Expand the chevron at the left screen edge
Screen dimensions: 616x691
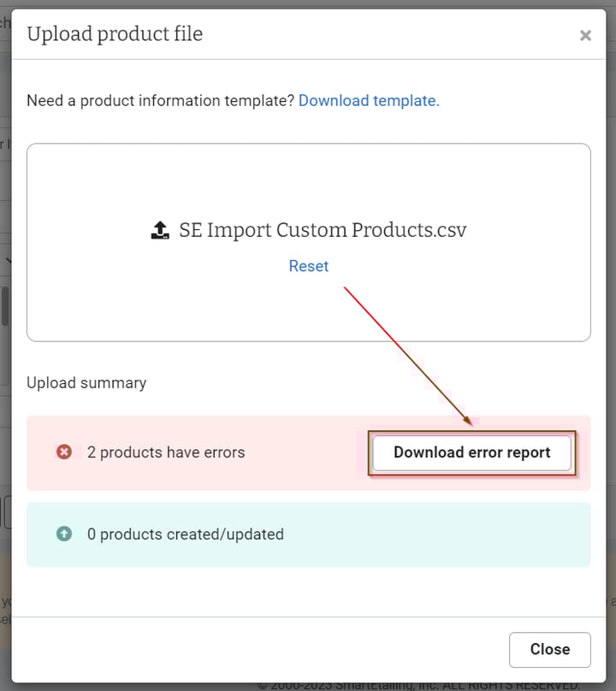click(7, 261)
